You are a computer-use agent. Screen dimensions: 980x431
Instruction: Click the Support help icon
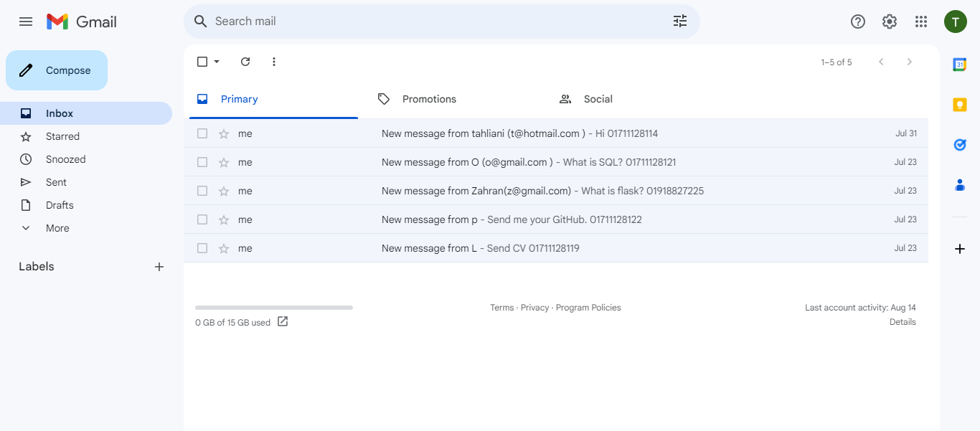coord(858,22)
